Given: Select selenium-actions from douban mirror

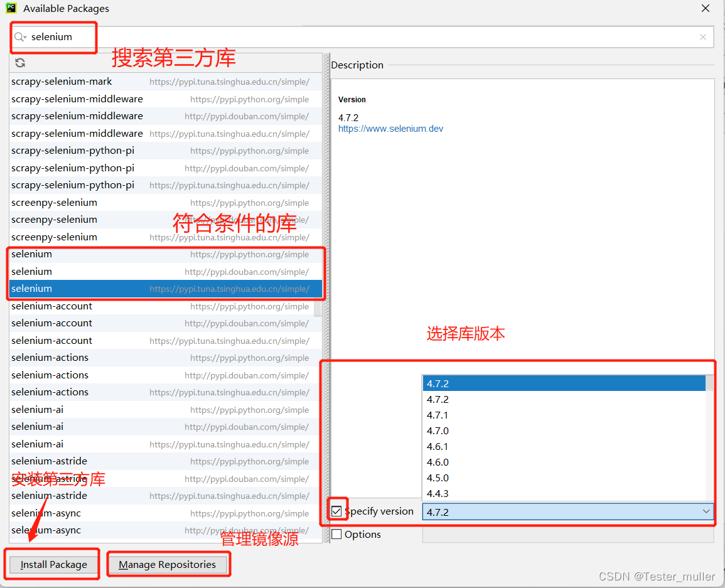Looking at the screenshot, I should pyautogui.click(x=166, y=375).
